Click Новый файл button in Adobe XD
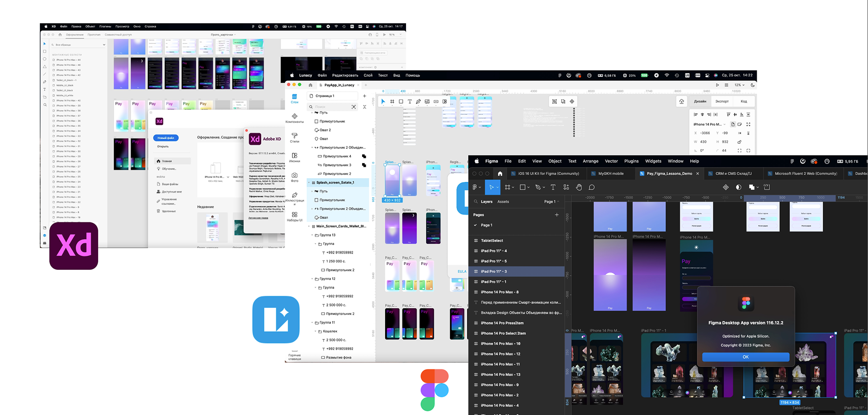 pos(166,138)
